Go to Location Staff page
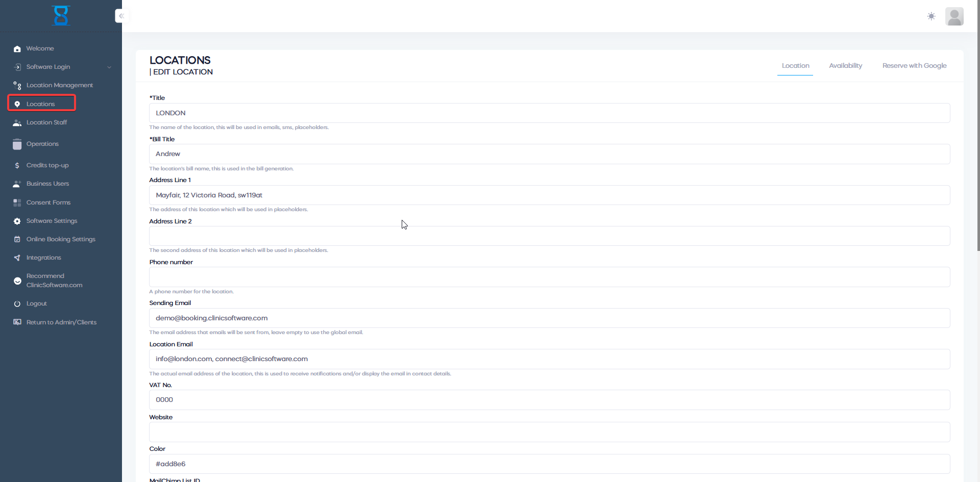The width and height of the screenshot is (980, 482). (x=46, y=122)
